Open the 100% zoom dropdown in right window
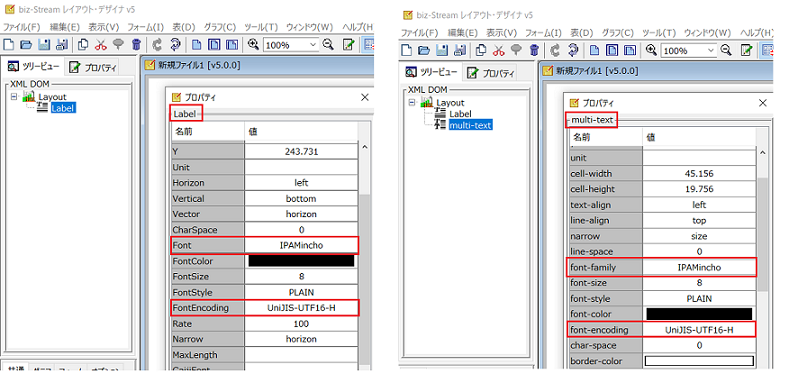789x383 pixels. (711, 50)
